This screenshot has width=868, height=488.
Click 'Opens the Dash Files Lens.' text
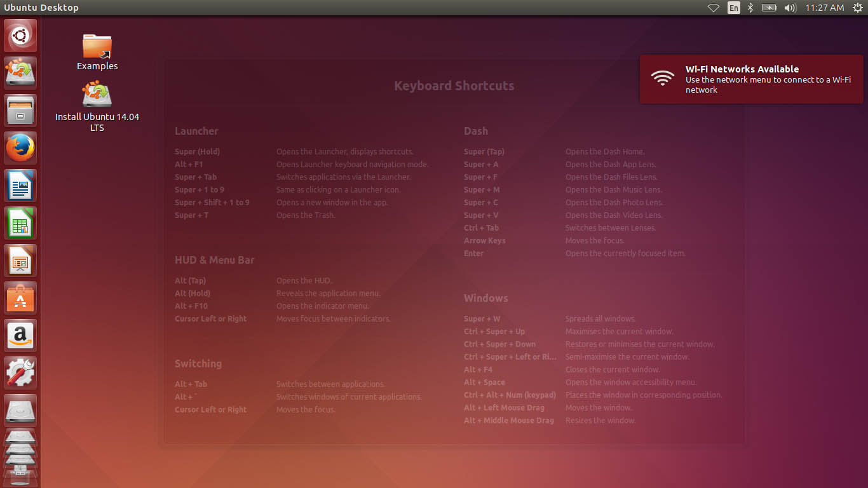611,177
